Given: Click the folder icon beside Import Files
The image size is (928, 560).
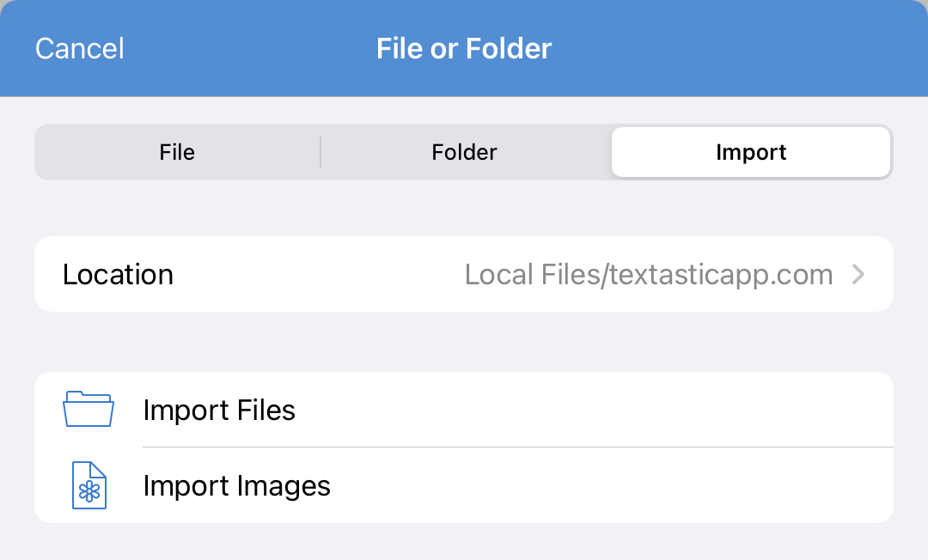Looking at the screenshot, I should tap(89, 409).
